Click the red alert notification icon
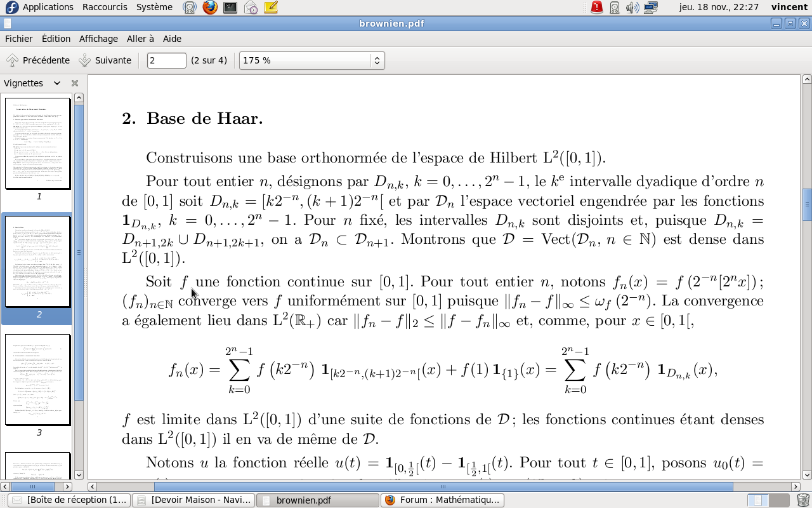Viewport: 812px width, 508px height. 597,8
